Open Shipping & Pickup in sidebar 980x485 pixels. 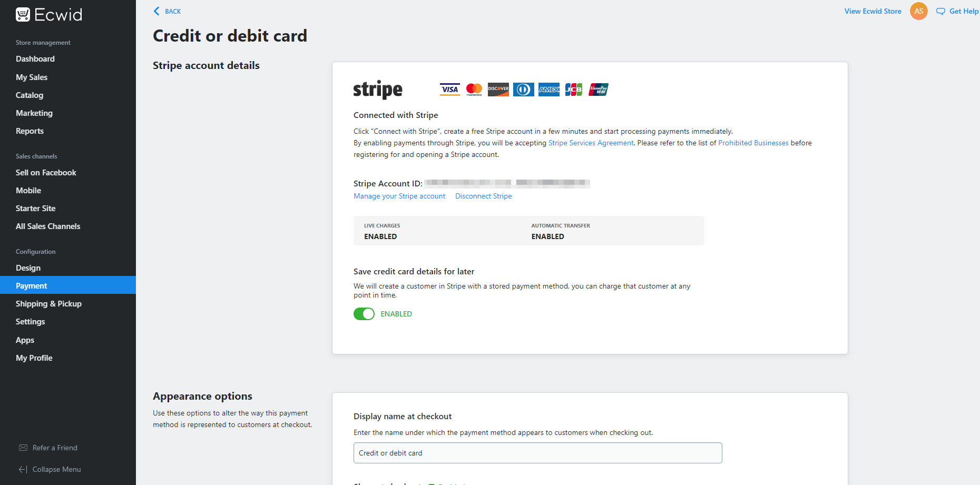coord(48,304)
